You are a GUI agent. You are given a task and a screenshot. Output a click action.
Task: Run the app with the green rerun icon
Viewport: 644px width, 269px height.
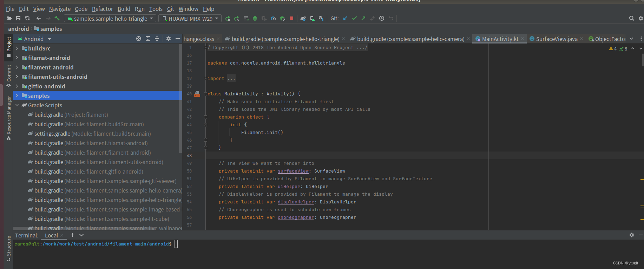pos(228,18)
